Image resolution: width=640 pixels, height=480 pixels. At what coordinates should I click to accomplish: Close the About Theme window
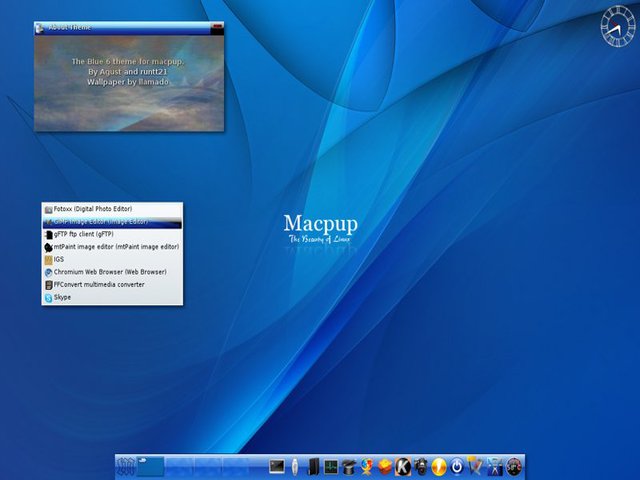[217, 27]
